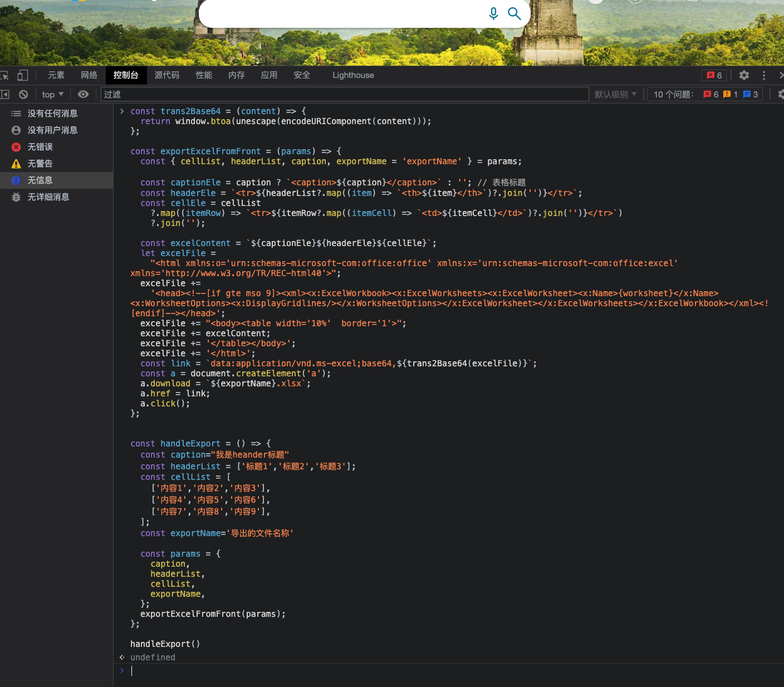Select 无错误 filter in sidebar
Viewport: 784px width, 687px height.
56,147
